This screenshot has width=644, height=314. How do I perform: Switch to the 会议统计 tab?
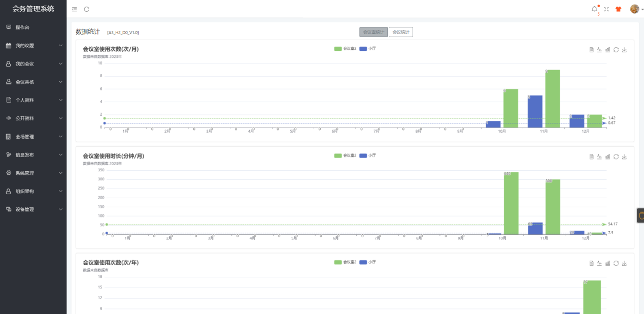click(401, 32)
